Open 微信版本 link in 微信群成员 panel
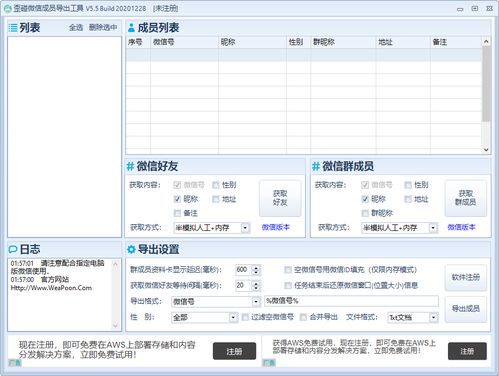The height and width of the screenshot is (376, 499). pyautogui.click(x=461, y=227)
